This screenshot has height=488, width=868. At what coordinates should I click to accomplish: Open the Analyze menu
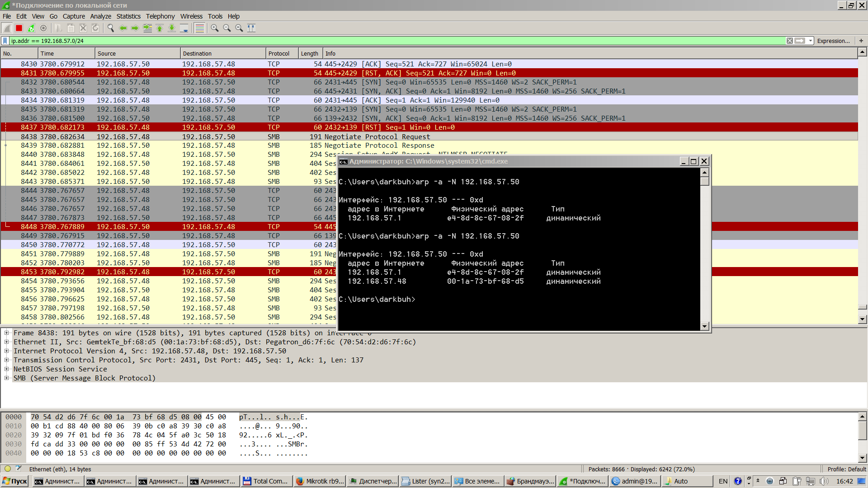(100, 16)
